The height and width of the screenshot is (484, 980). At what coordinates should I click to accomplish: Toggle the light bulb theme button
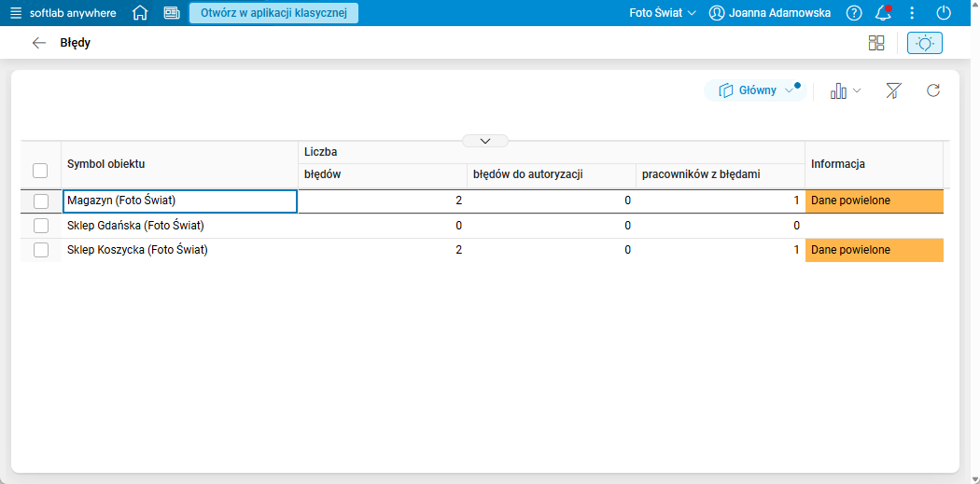click(x=925, y=43)
